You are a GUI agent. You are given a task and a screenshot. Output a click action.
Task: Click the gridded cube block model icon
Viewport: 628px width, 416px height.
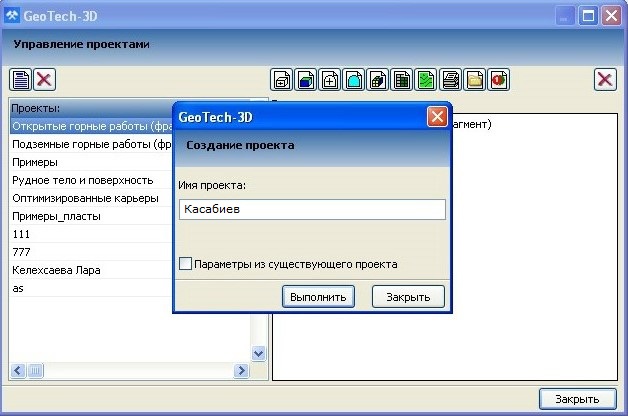point(378,79)
